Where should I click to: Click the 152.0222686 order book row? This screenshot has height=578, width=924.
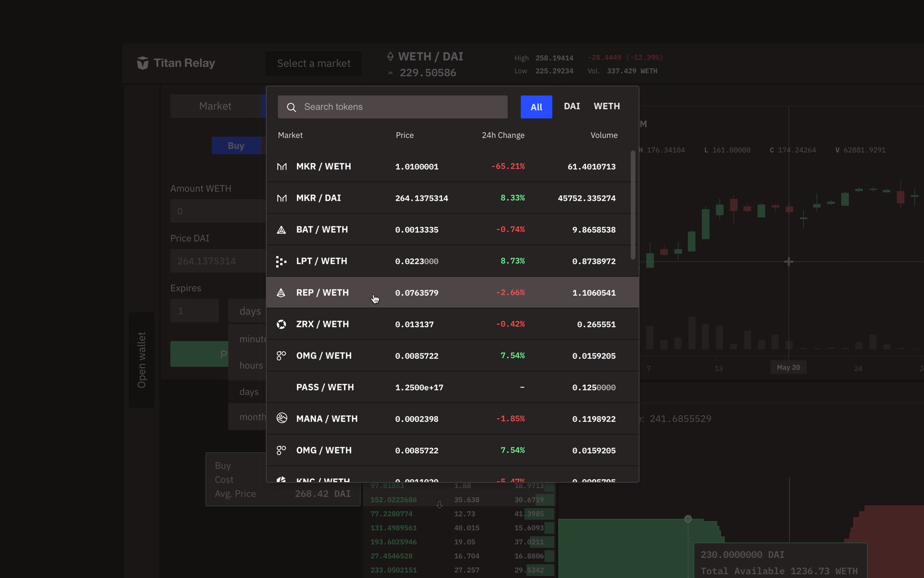(460, 500)
